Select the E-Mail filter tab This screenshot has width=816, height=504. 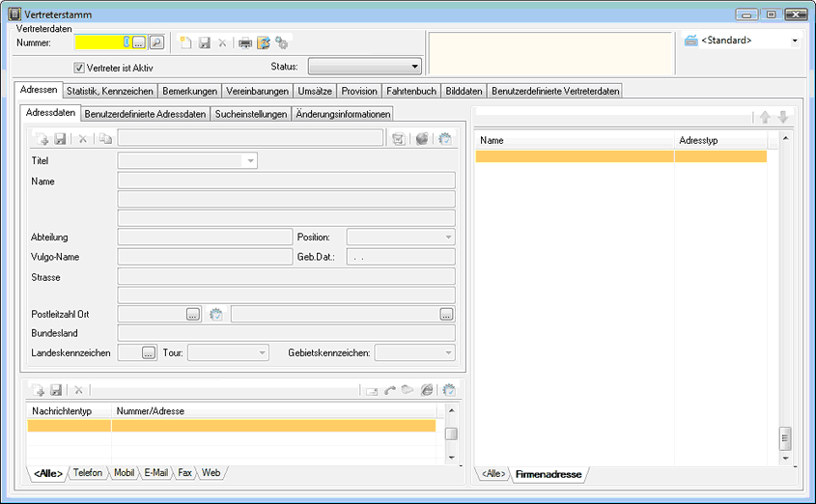156,473
